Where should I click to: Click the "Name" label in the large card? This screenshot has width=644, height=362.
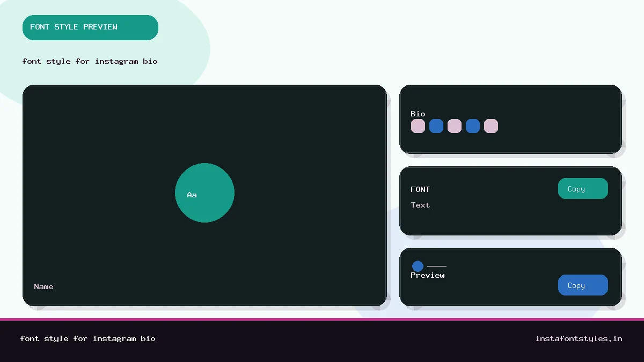point(43,286)
